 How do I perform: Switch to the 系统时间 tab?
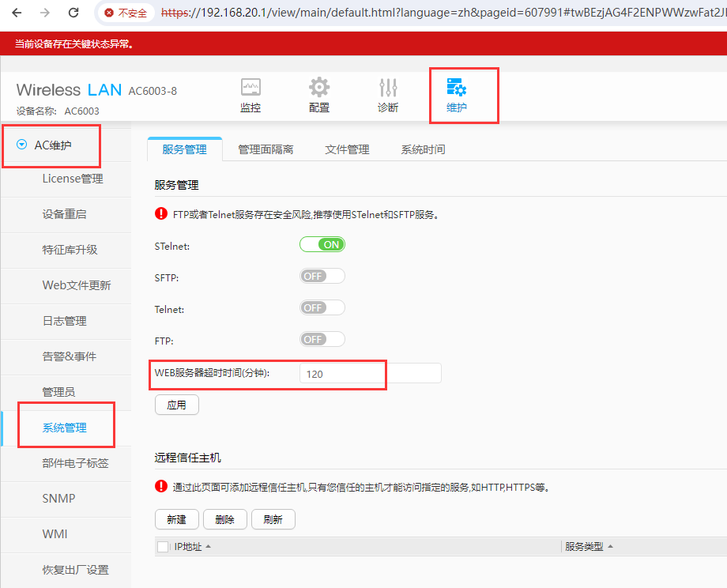[x=423, y=149]
